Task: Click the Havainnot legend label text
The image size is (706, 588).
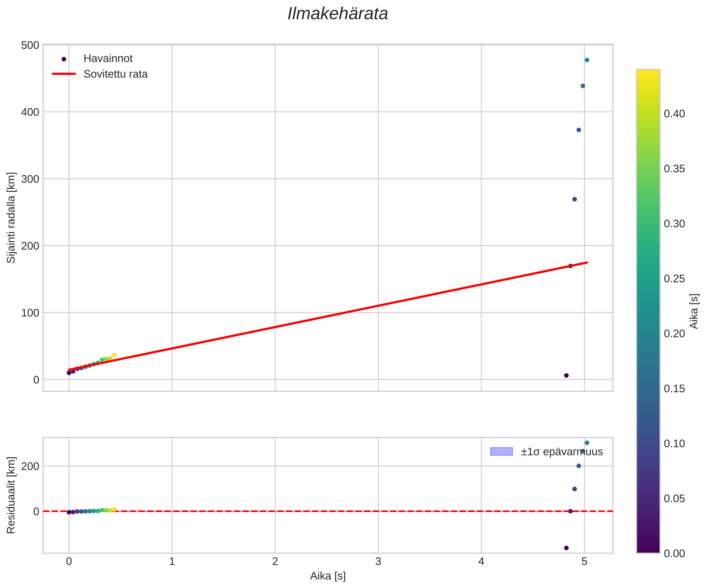Action: (x=108, y=58)
